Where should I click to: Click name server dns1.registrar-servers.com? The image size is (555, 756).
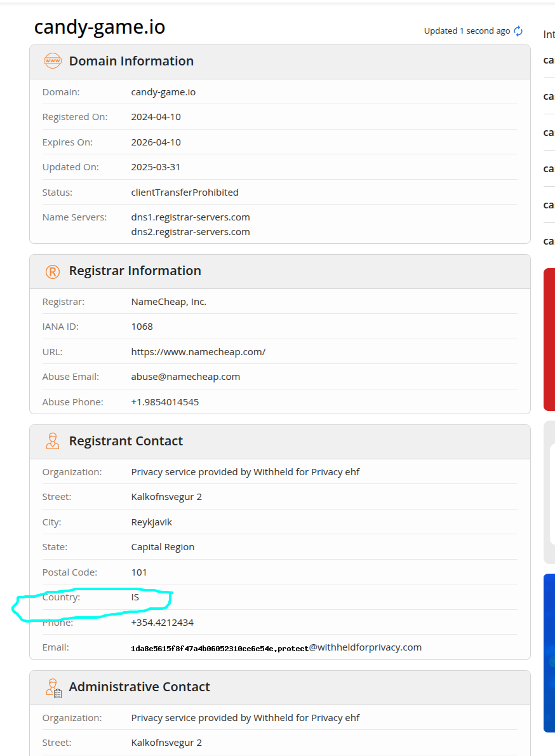click(191, 217)
